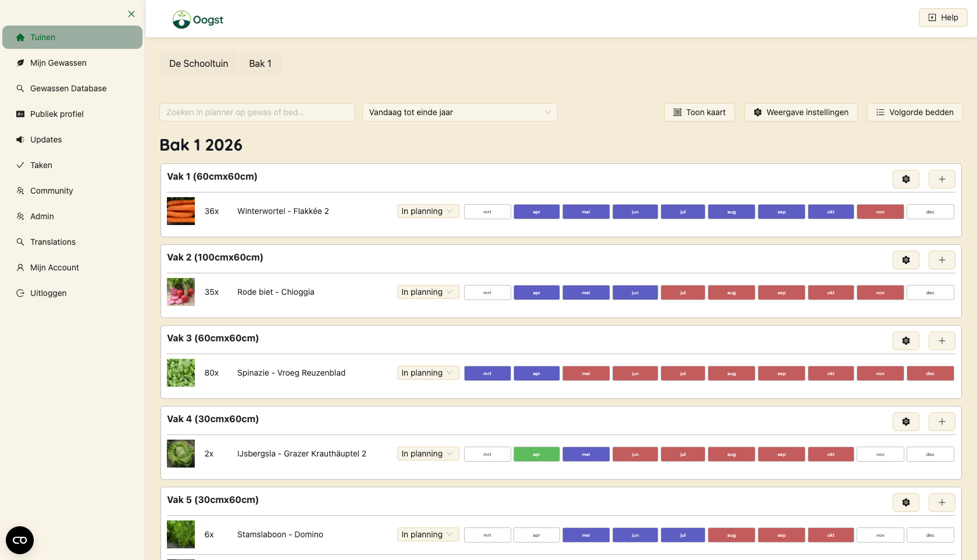Open settings gear for Vak 2
This screenshot has width=977, height=560.
[x=906, y=260]
